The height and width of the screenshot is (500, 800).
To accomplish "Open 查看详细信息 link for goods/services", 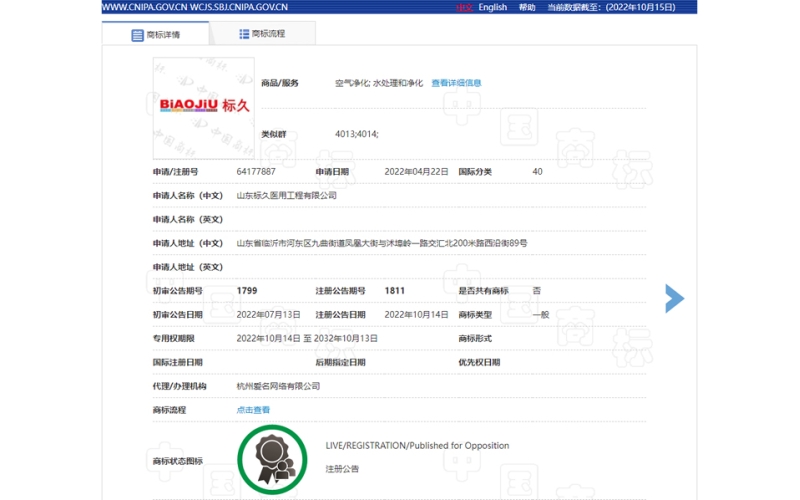I will [456, 83].
